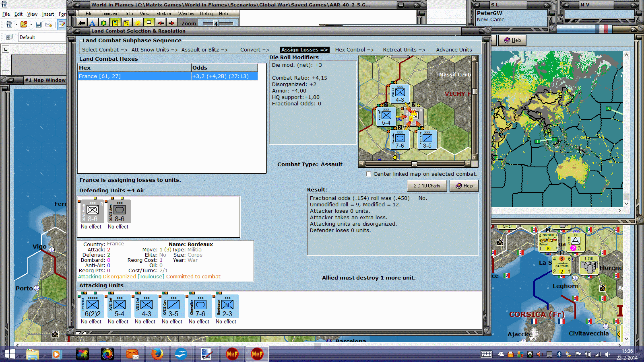Click the mini-map scroll down arrow

pos(475,157)
